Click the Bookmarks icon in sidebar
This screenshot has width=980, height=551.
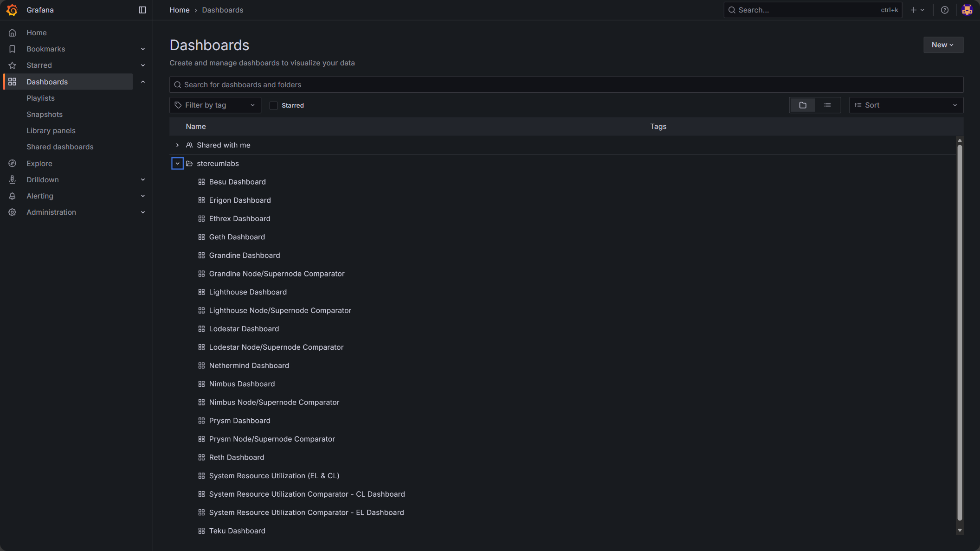[x=13, y=49]
